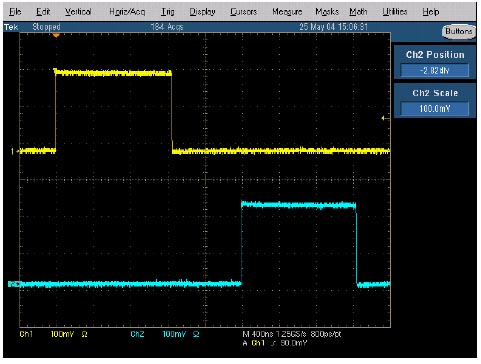The height and width of the screenshot is (364, 481).
Task: Open the Cursors menu
Action: 243,12
